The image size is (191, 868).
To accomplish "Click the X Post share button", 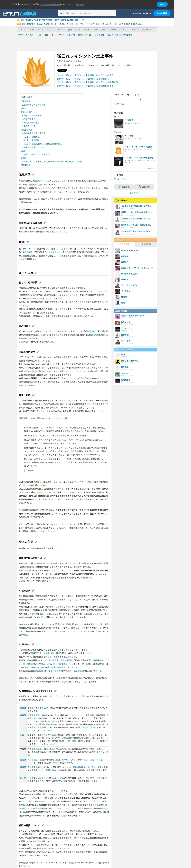I will [x=62, y=70].
